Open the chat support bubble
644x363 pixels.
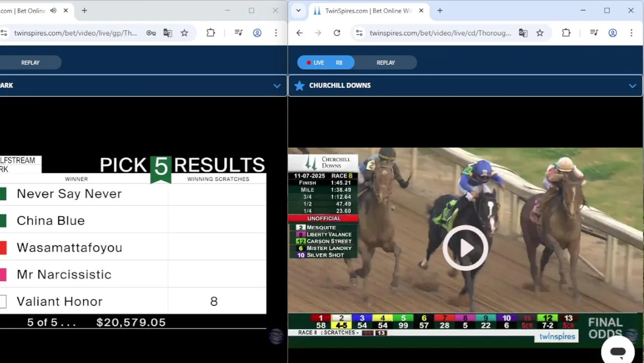point(618,352)
